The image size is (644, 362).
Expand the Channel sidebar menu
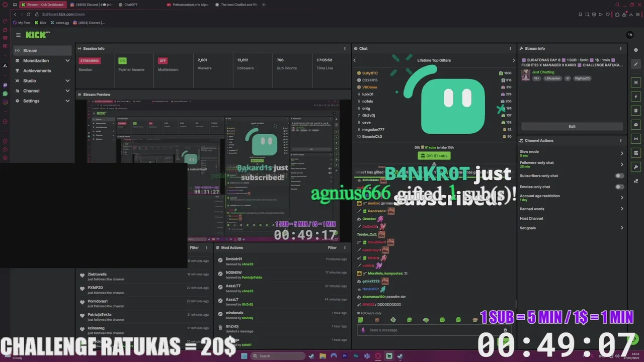pyautogui.click(x=42, y=90)
